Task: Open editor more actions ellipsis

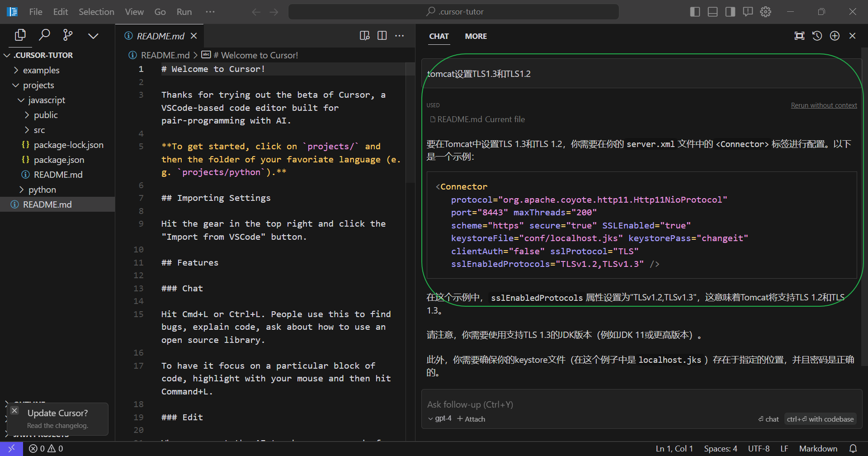Action: pyautogui.click(x=400, y=36)
